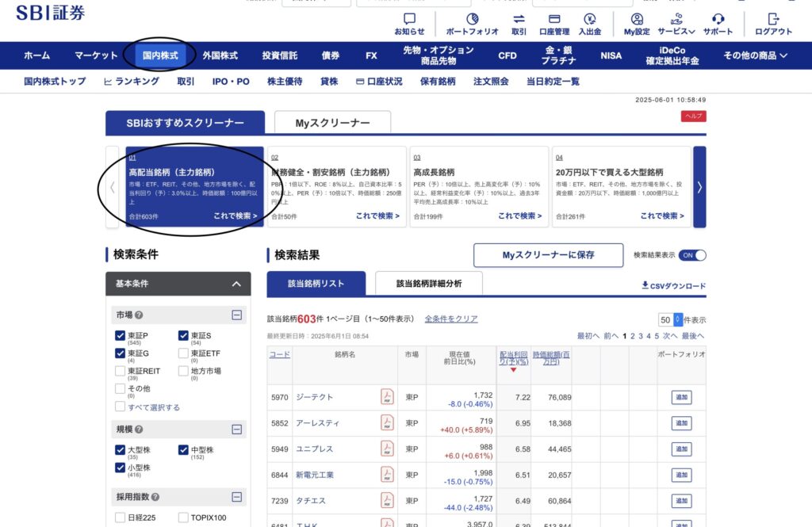The image size is (812, 527).
Task: Show the previous screener cards with the left arrow
Action: (113, 187)
